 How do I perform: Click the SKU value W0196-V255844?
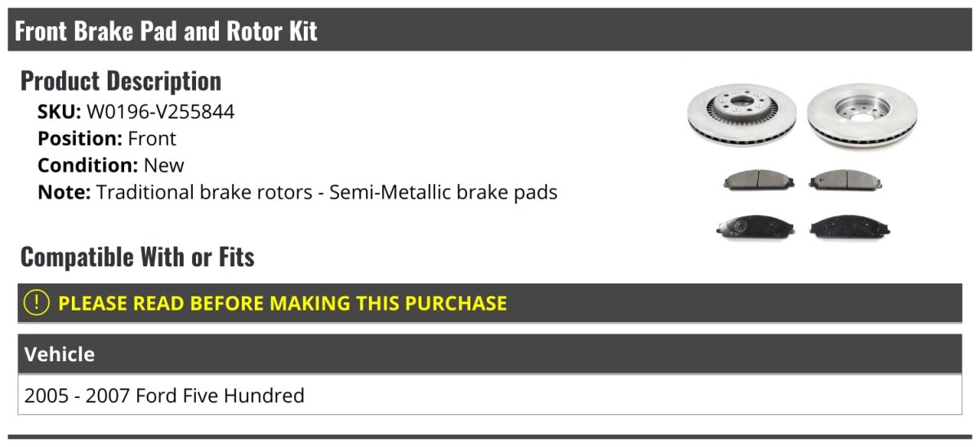click(160, 112)
